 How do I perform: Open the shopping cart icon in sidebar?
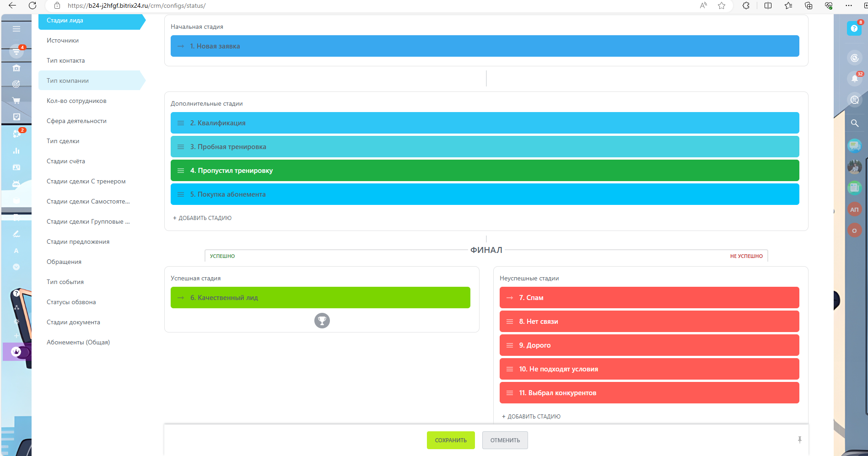16,100
